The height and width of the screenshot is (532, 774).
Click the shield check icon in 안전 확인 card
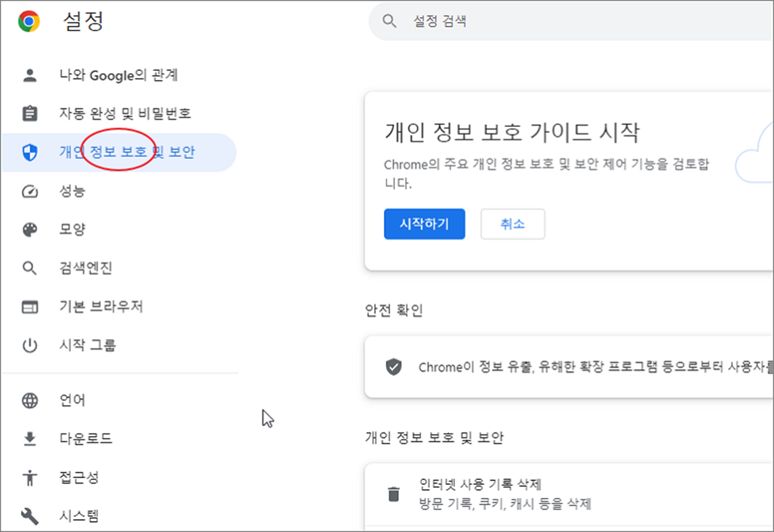393,367
